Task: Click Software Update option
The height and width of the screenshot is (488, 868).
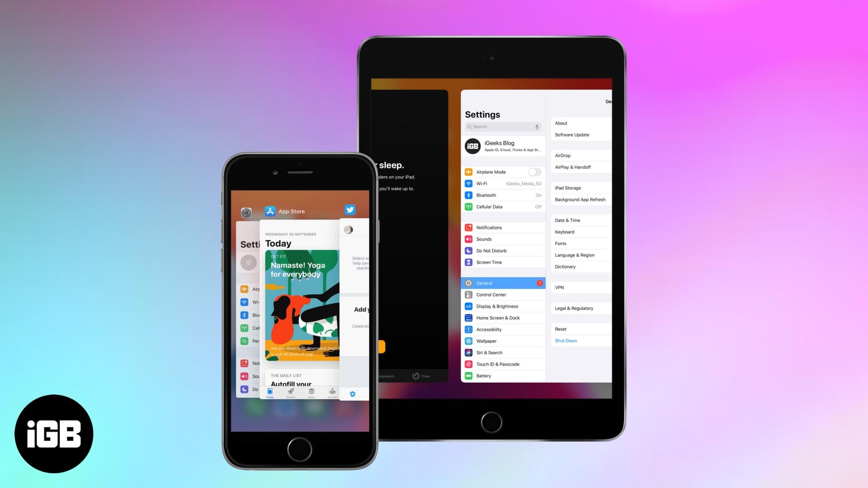Action: [x=572, y=135]
